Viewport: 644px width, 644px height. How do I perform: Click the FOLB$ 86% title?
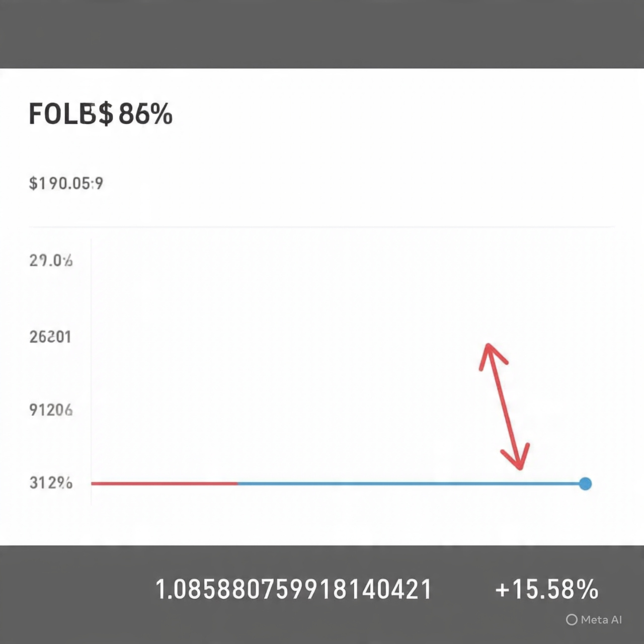point(101,114)
